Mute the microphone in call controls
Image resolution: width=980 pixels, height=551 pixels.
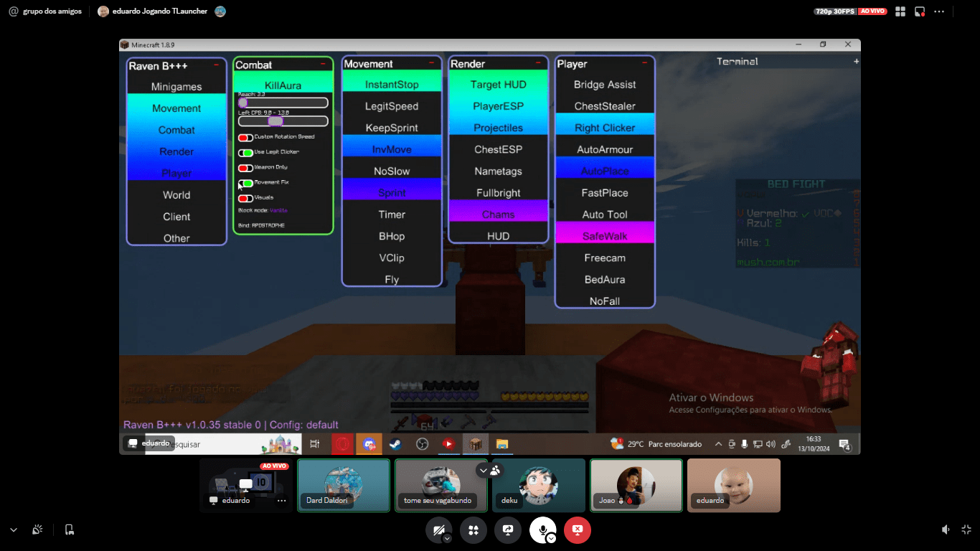542,530
